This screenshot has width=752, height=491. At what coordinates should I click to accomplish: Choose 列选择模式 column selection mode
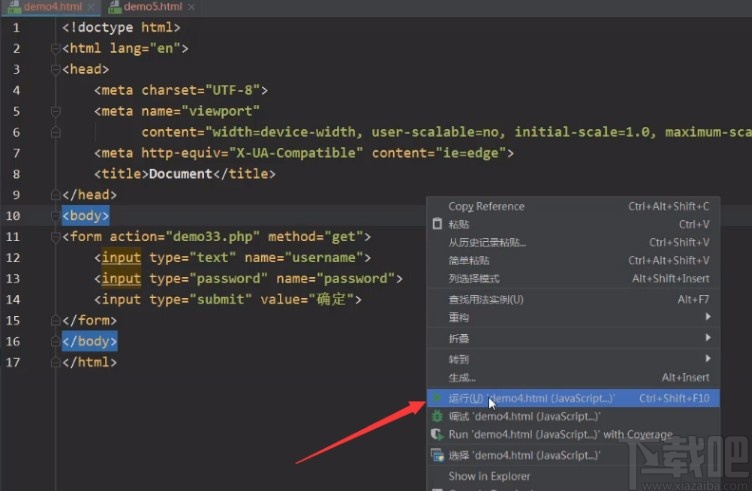573,279
